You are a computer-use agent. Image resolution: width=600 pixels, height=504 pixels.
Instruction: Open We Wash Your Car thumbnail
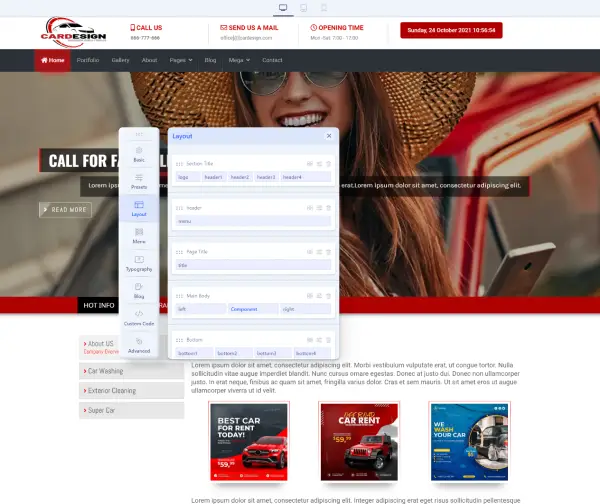click(469, 442)
